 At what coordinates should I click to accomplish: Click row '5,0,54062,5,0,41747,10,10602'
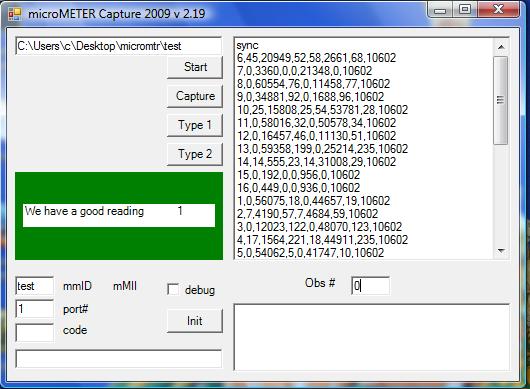tap(310, 253)
